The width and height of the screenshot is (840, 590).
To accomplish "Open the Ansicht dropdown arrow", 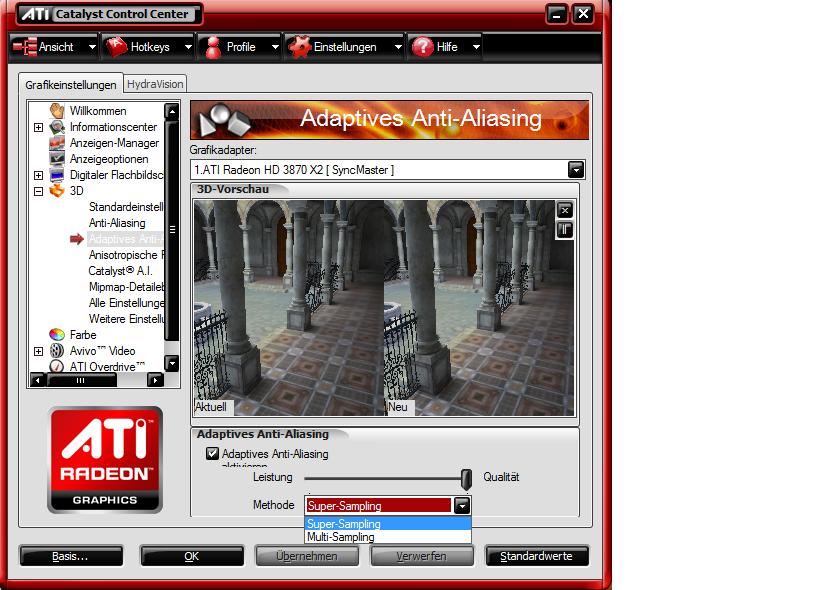I will (92, 47).
